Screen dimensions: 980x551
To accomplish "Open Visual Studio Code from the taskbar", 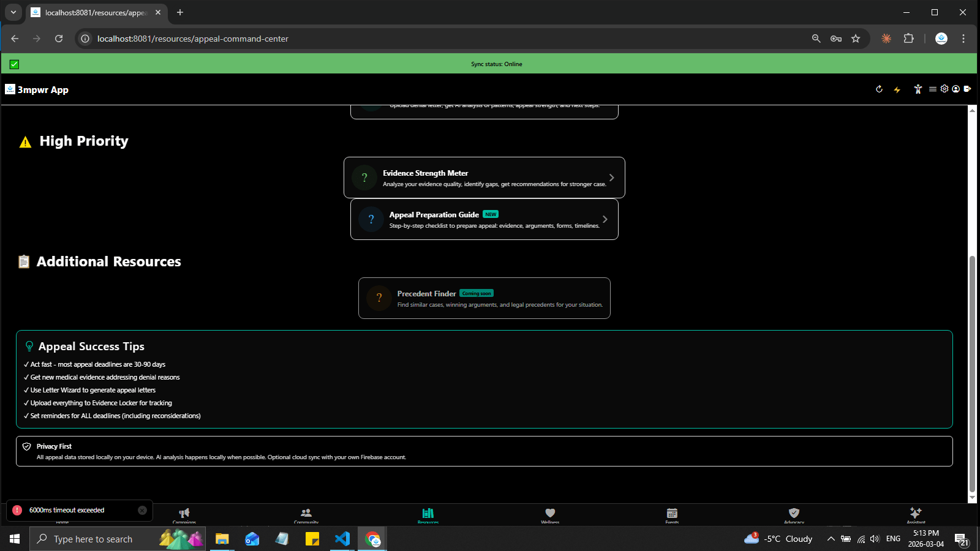I will tap(342, 539).
